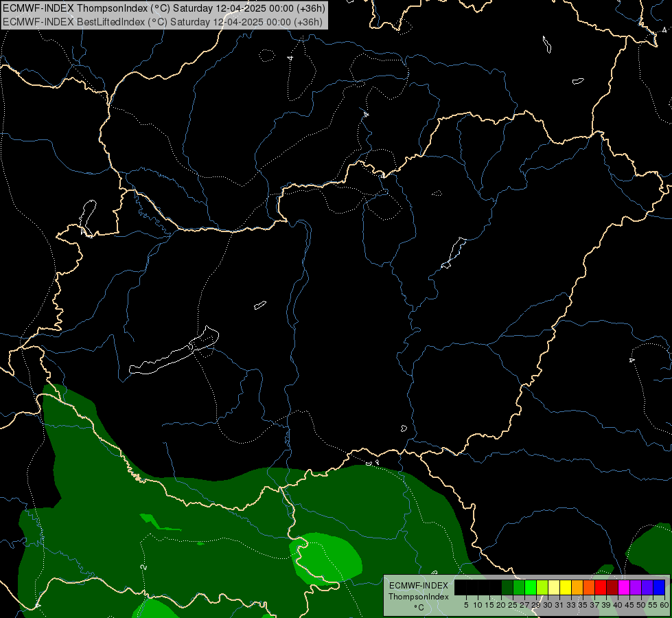The image size is (672, 618).
Task: Click the legend tick value 31
Action: (x=559, y=605)
